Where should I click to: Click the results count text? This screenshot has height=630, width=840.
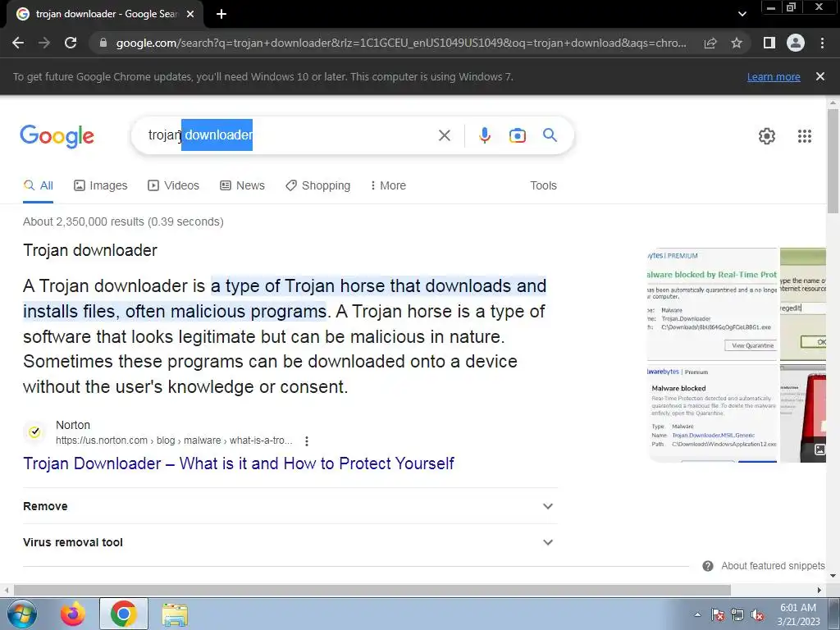(x=123, y=221)
